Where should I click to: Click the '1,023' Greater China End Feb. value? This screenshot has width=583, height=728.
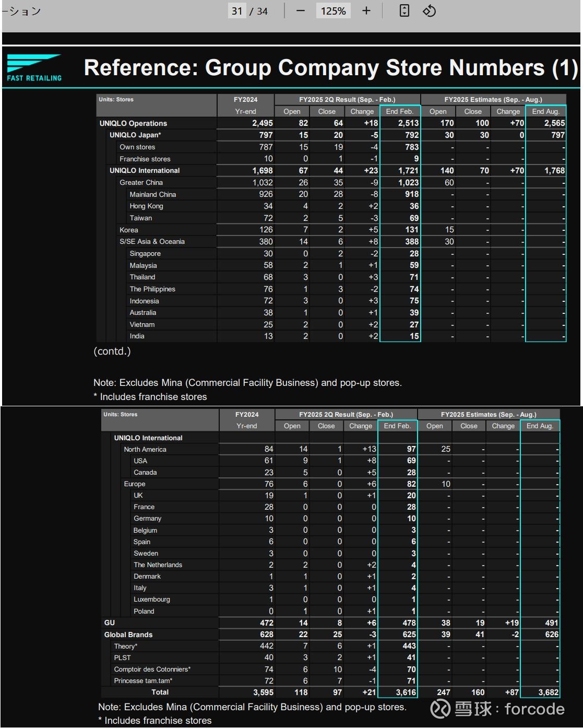[408, 183]
